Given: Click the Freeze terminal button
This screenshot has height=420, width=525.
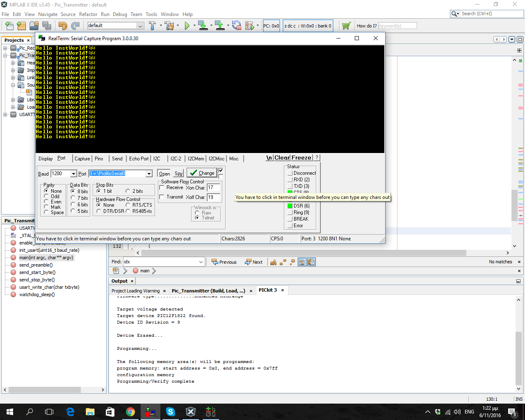Looking at the screenshot, I should pos(301,158).
